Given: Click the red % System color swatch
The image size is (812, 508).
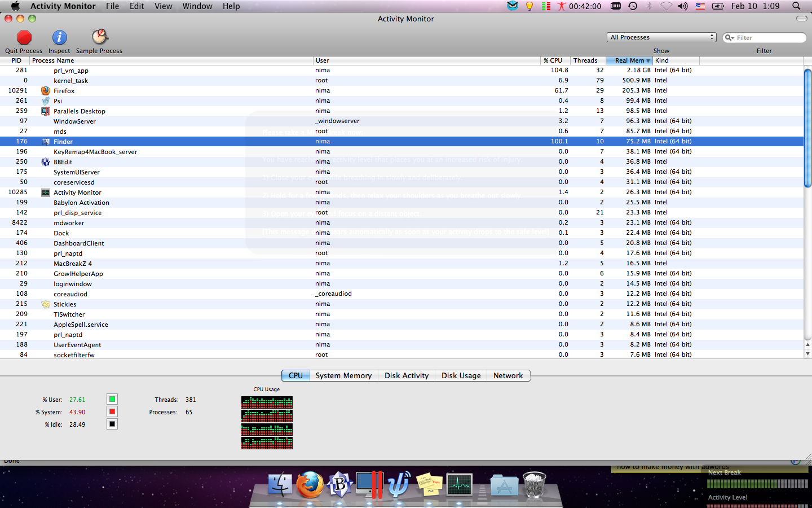Looking at the screenshot, I should (x=112, y=412).
